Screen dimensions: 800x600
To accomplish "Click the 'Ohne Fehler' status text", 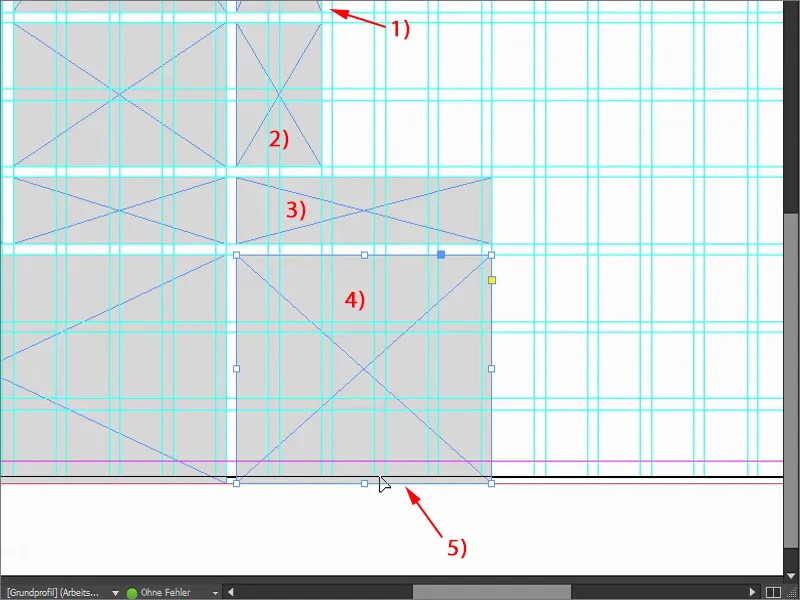I will pos(165,593).
